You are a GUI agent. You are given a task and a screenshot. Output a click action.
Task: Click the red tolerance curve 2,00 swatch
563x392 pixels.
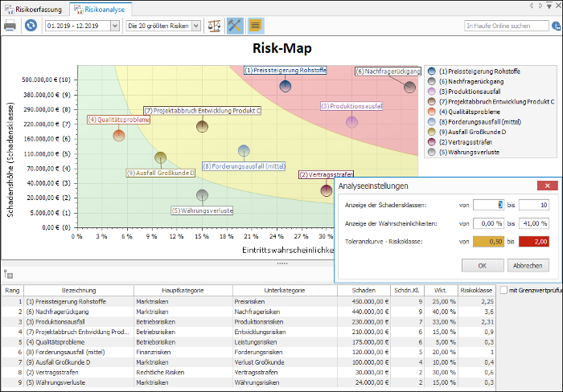pos(534,242)
